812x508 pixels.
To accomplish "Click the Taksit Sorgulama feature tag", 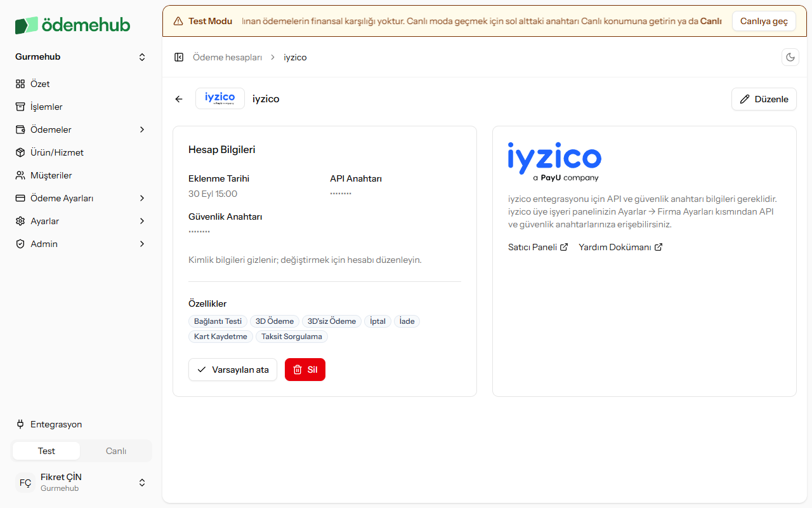I will tap(292, 337).
